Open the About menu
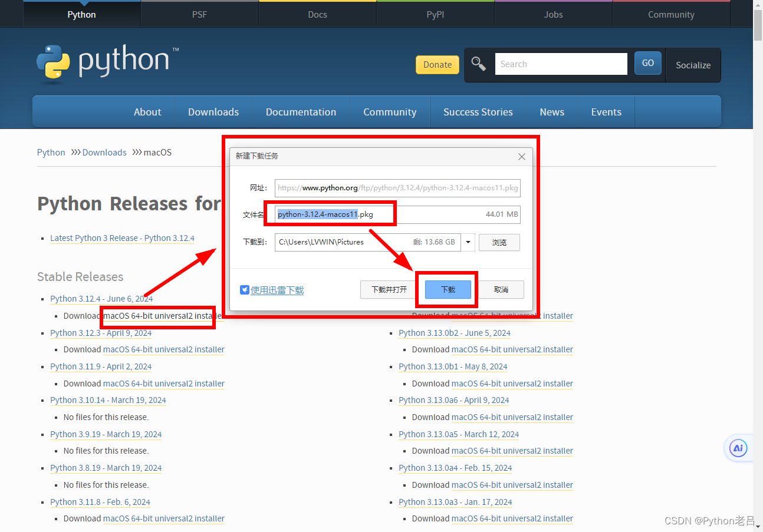 click(147, 112)
